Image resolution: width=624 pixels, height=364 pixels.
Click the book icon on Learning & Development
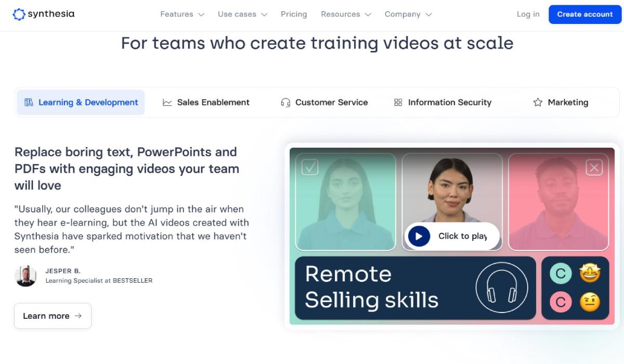click(x=29, y=102)
